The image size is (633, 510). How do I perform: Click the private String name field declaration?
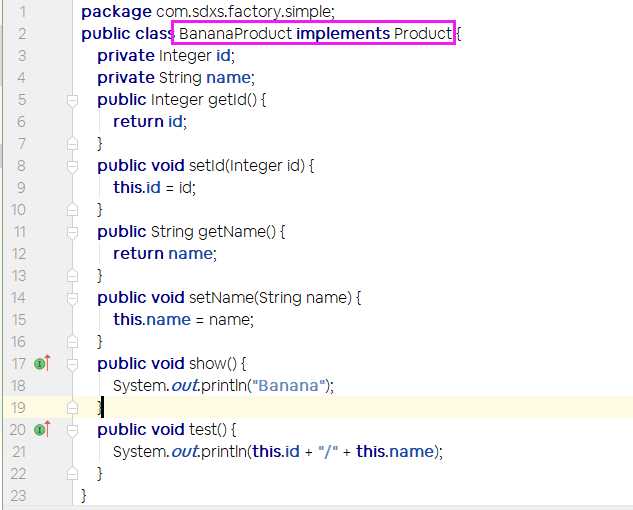(176, 78)
